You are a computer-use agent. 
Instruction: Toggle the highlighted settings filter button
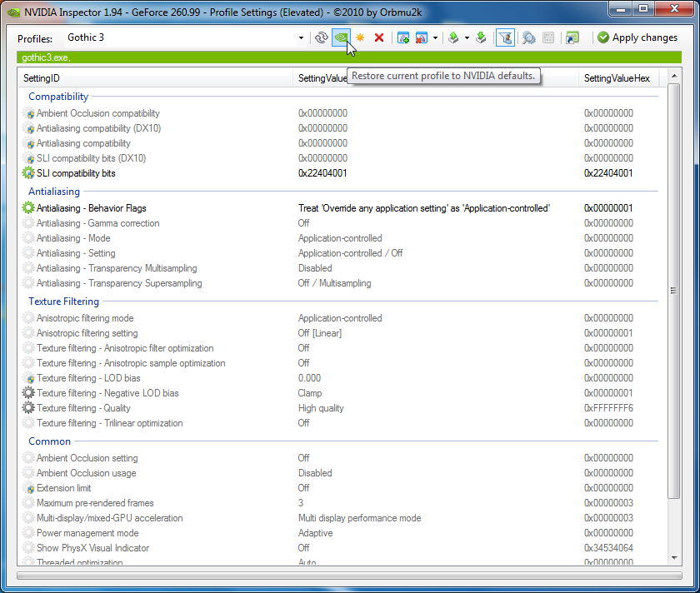click(x=505, y=37)
